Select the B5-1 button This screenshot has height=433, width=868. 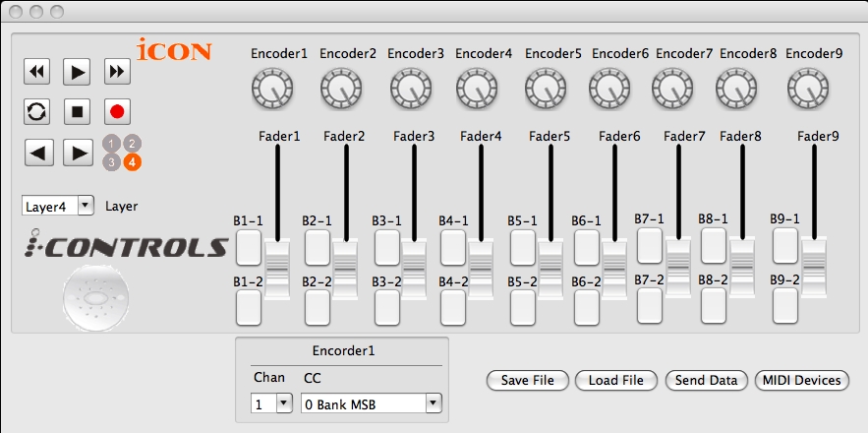point(523,248)
